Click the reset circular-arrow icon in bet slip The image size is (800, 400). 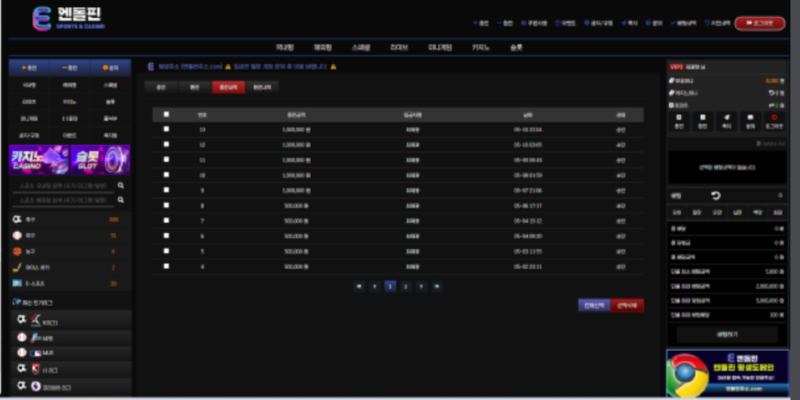click(x=716, y=195)
